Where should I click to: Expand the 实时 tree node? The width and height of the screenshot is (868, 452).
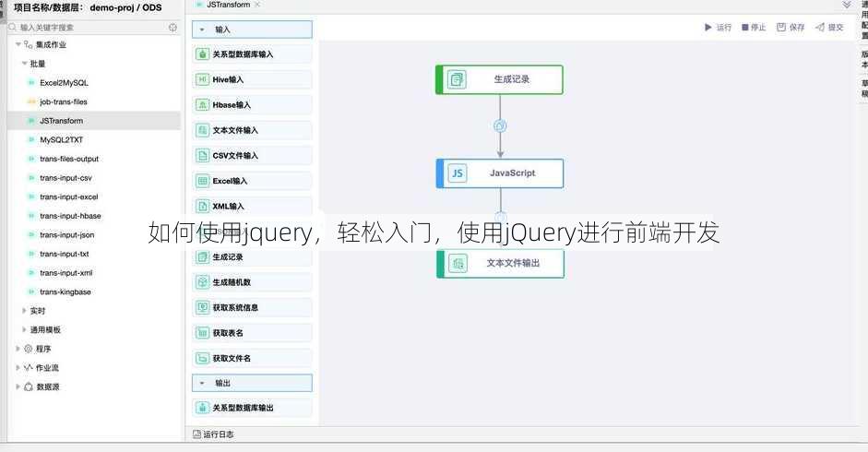(x=24, y=311)
